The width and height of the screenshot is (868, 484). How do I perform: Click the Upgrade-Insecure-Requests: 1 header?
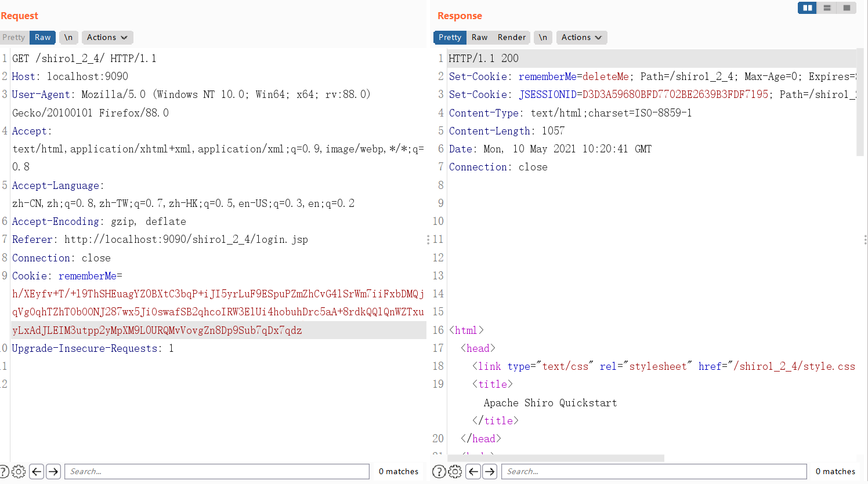[x=93, y=348]
